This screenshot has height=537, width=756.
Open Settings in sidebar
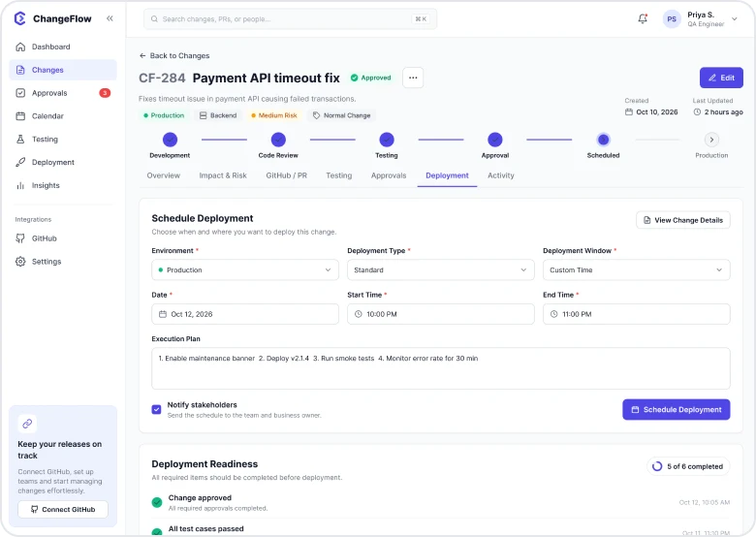pyautogui.click(x=63, y=262)
